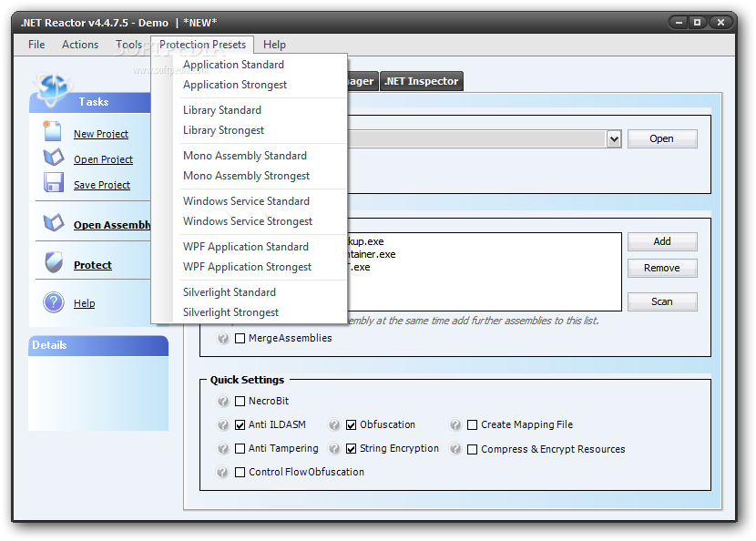Click the New Project link
This screenshot has width=756, height=541.
(101, 134)
